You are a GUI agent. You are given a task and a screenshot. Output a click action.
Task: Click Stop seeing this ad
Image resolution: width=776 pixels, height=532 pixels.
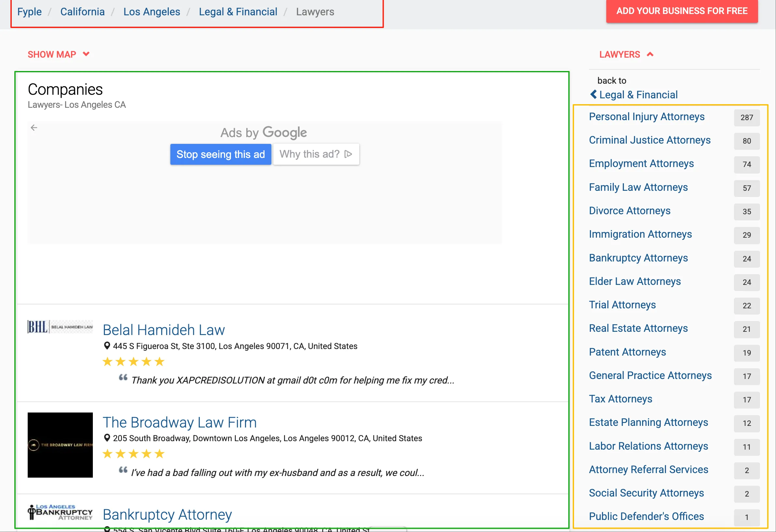[220, 154]
